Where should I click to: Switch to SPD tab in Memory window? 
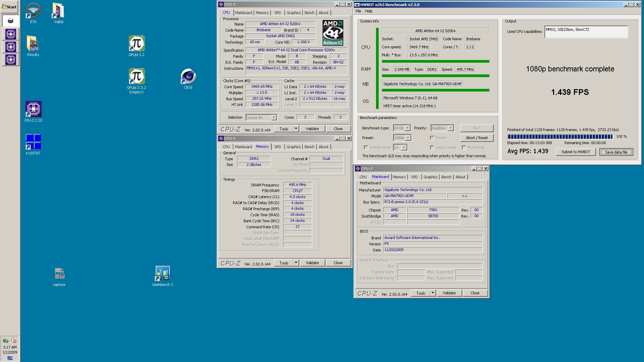[278, 147]
